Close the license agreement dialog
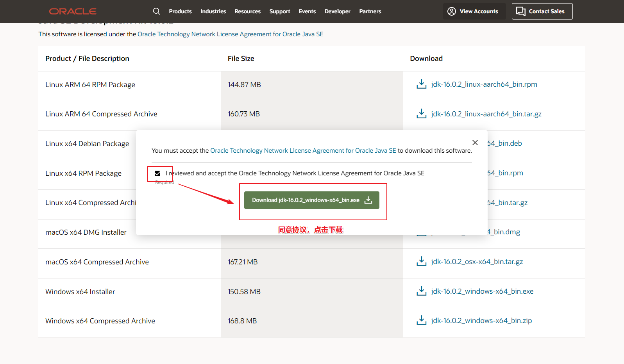624x364 pixels. coord(475,143)
